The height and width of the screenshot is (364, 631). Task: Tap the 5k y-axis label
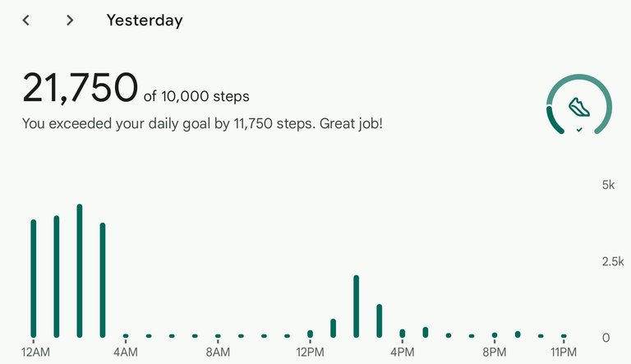609,185
